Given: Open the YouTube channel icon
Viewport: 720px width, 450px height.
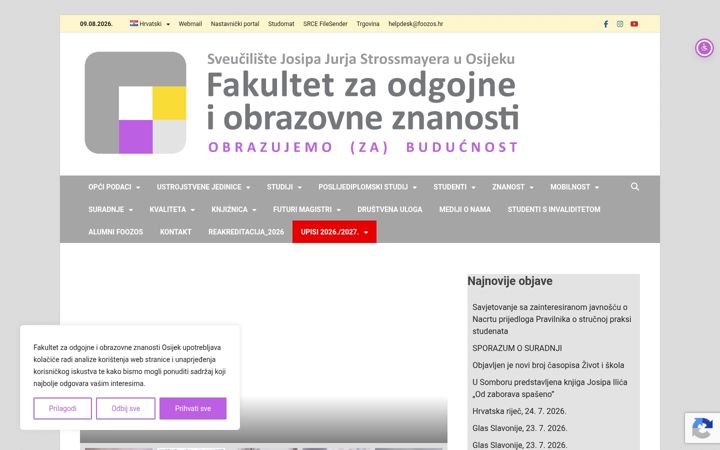Looking at the screenshot, I should pos(634,24).
